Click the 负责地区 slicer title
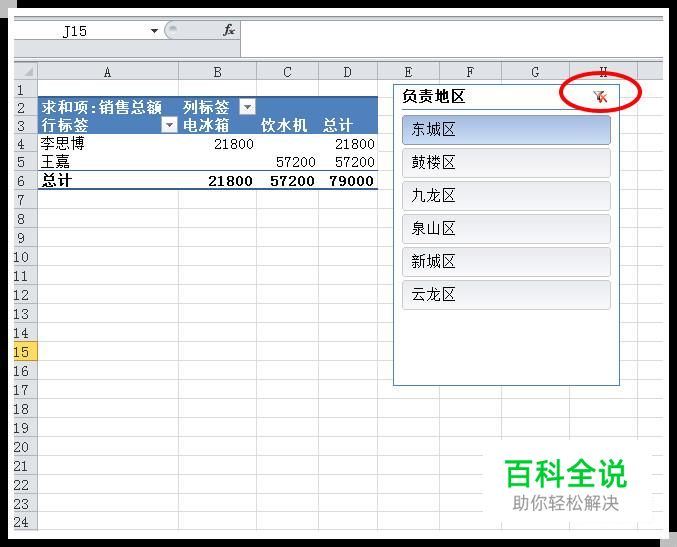The image size is (677, 547). click(x=433, y=96)
